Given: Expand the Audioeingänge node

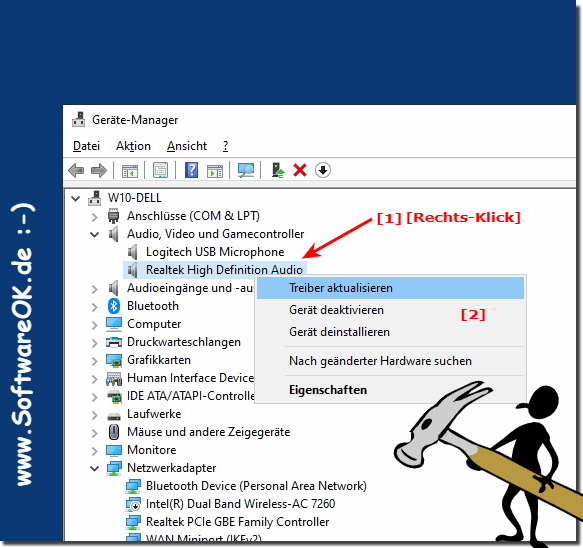Looking at the screenshot, I should click(x=95, y=288).
